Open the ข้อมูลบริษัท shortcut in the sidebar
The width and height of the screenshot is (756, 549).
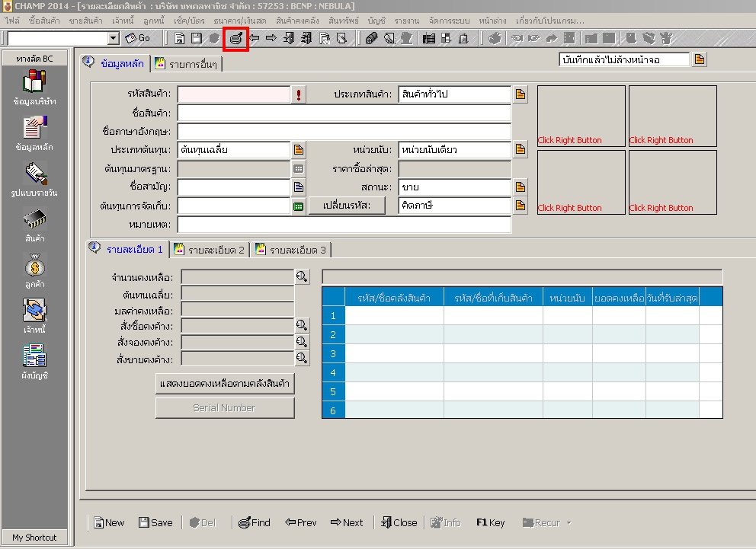35,88
